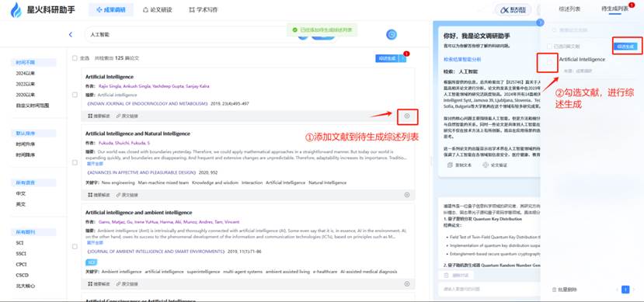Sort by 时间降序
Image resolution: width=644 pixels, height=302 pixels.
[x=25, y=155]
